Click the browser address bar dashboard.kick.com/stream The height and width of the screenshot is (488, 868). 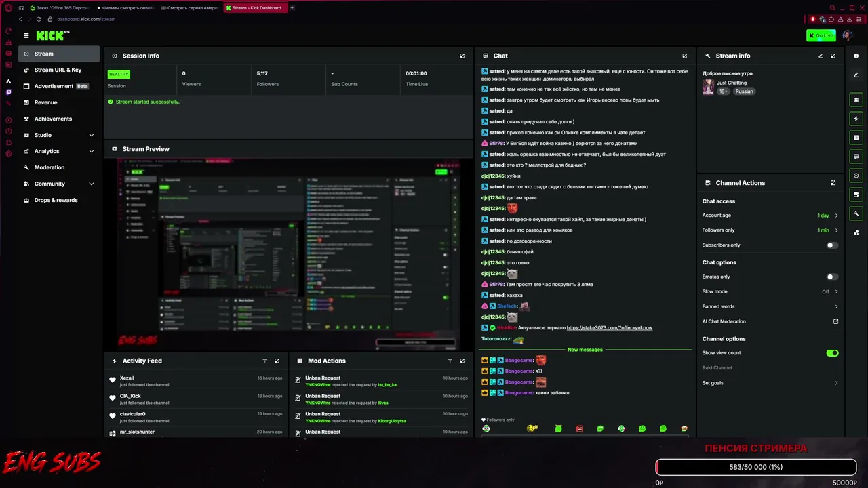pyautogui.click(x=86, y=19)
